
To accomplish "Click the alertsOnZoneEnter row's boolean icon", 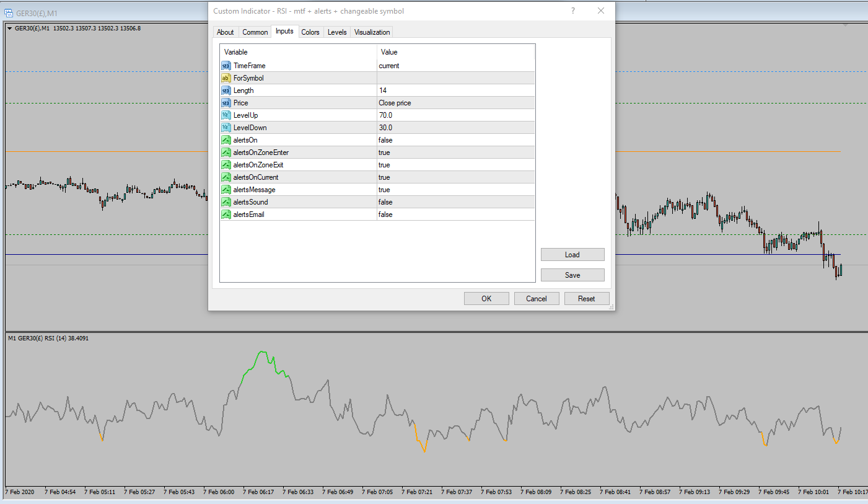I will (x=226, y=153).
